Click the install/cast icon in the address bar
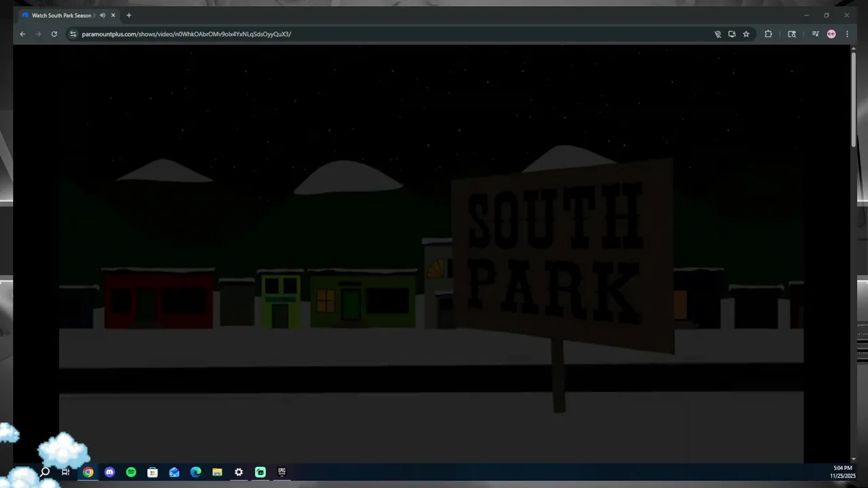 732,34
